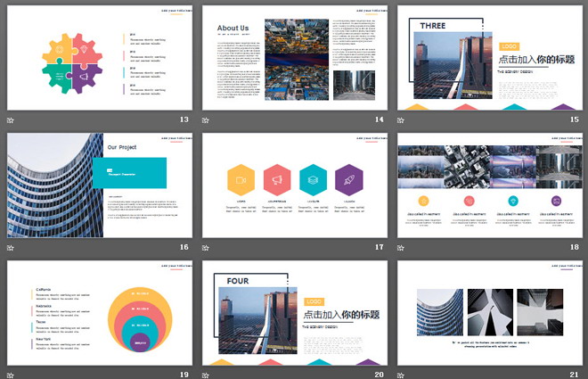
Task: Click the 'Our Project' heading on slide 16
Action: [122, 147]
